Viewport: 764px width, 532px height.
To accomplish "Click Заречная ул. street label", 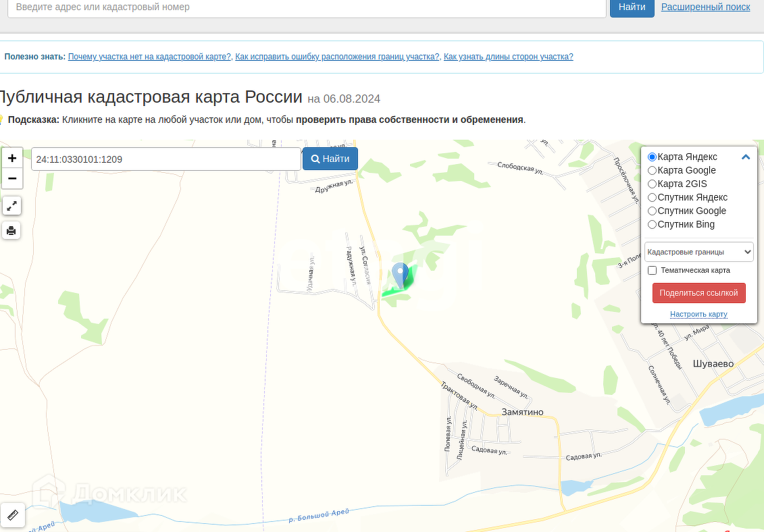I will coord(511,387).
